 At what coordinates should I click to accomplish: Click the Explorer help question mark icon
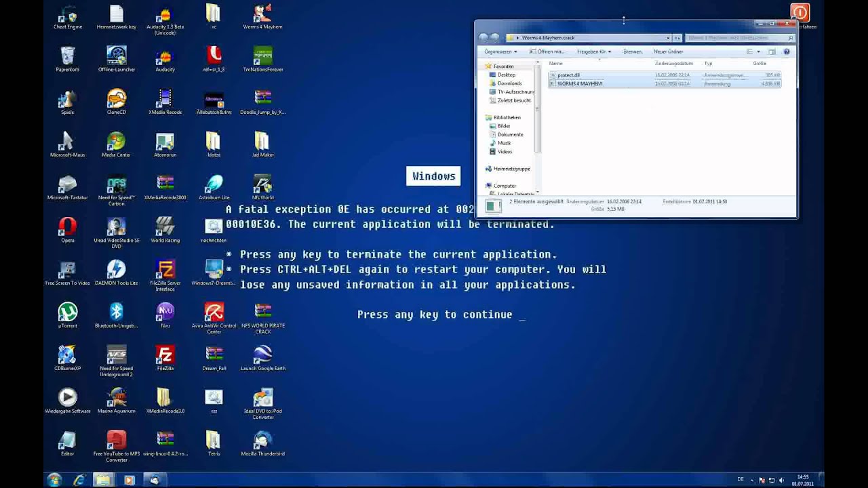pyautogui.click(x=787, y=52)
